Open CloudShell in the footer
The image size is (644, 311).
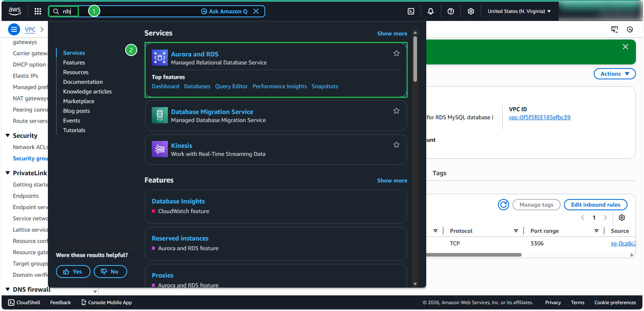[x=24, y=303]
